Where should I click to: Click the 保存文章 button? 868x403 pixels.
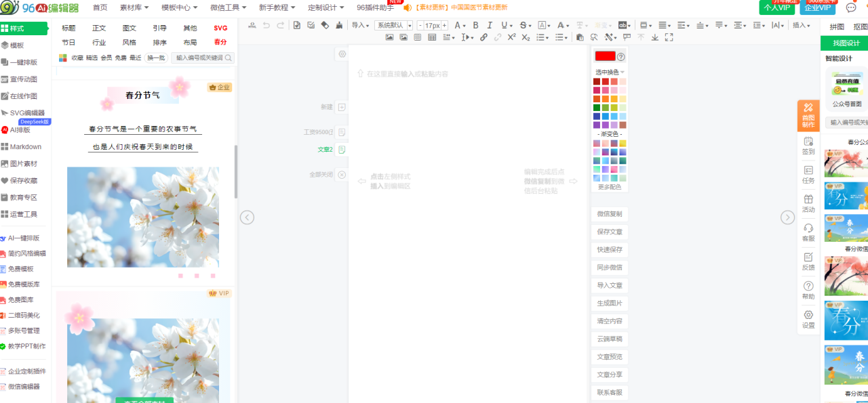point(610,232)
